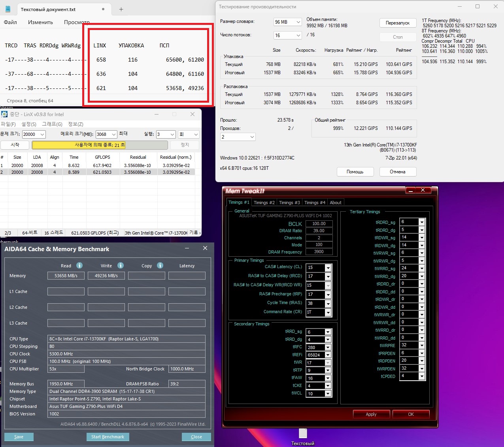
Task: Click unsaved-changes dot on Notepad tab
Action: click(x=103, y=9)
